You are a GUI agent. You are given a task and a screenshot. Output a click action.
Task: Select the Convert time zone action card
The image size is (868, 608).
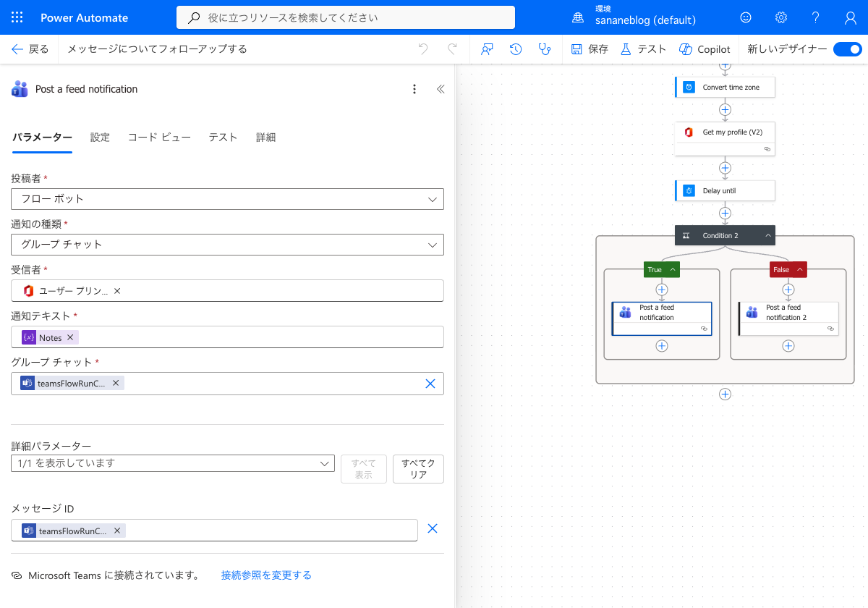coord(725,87)
